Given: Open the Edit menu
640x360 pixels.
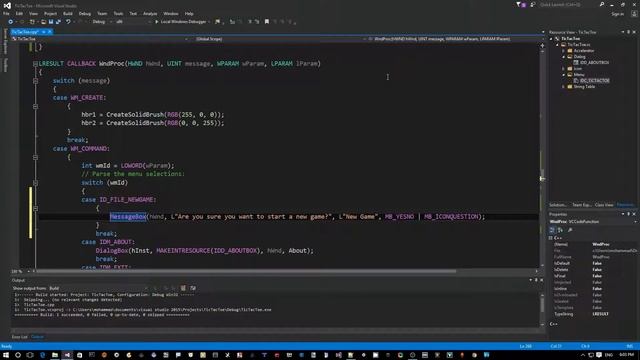Looking at the screenshot, I should coord(19,13).
